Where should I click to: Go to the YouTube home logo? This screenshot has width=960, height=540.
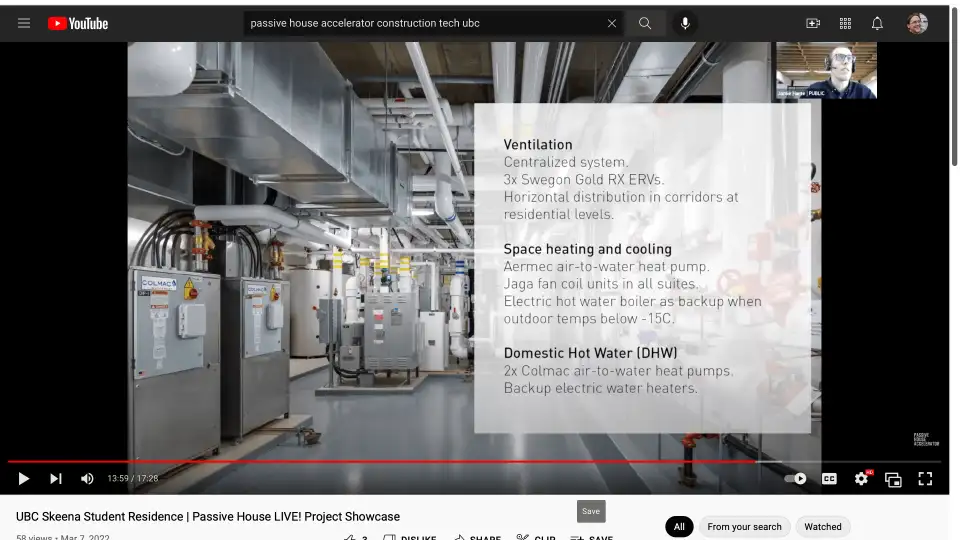point(78,23)
